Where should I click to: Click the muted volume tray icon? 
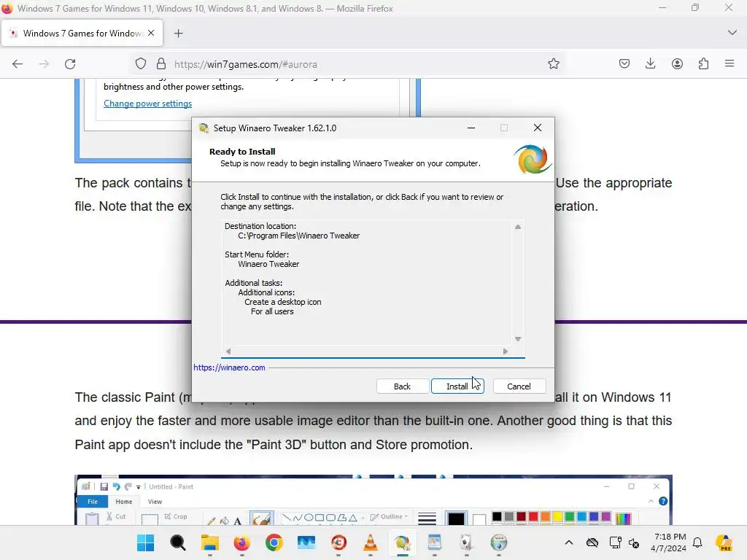(x=634, y=542)
